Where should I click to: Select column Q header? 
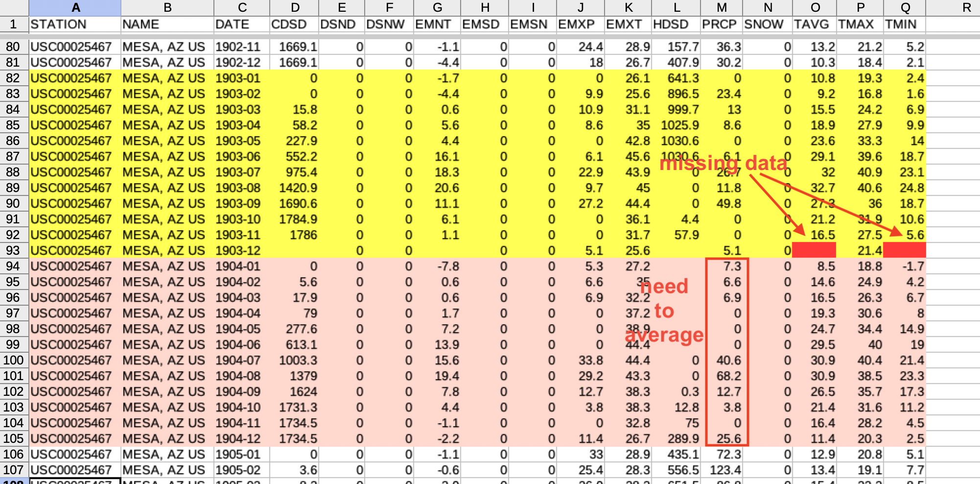click(905, 7)
